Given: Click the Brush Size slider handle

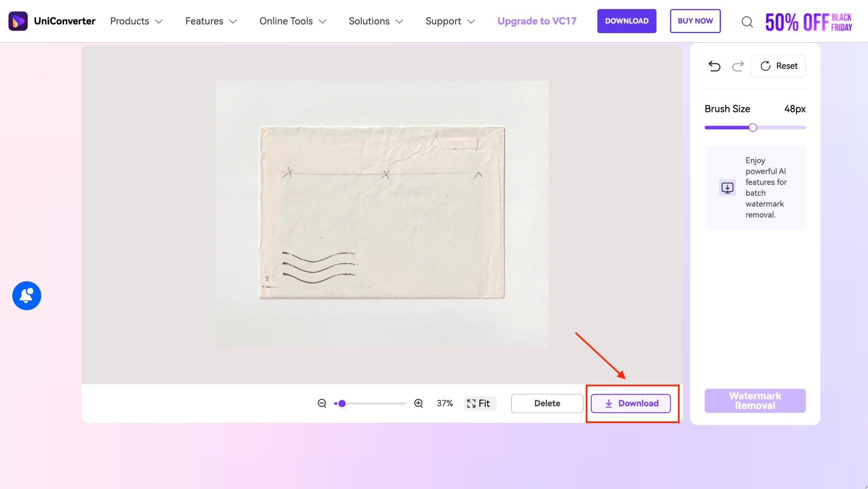Looking at the screenshot, I should tap(753, 128).
